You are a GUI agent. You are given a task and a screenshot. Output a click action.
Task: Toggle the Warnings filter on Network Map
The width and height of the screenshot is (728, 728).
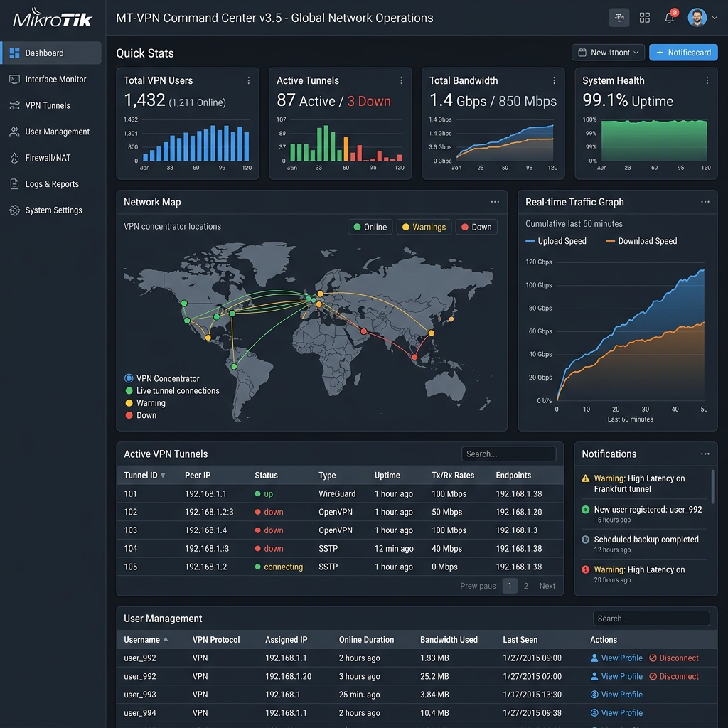point(424,227)
